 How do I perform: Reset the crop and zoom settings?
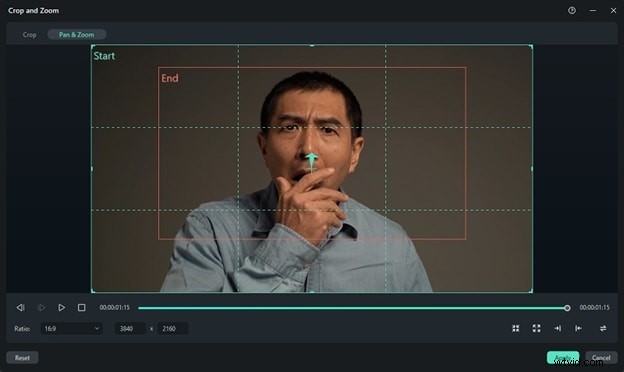[x=22, y=358]
